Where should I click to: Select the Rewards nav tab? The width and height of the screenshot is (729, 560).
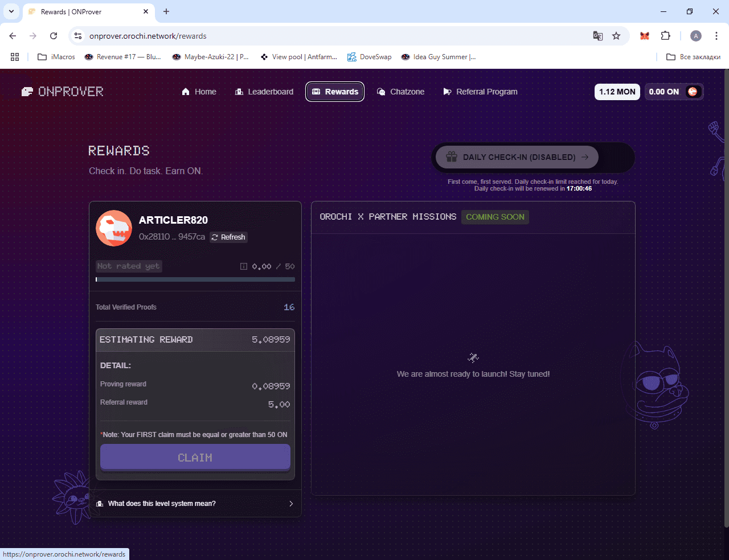tap(335, 92)
